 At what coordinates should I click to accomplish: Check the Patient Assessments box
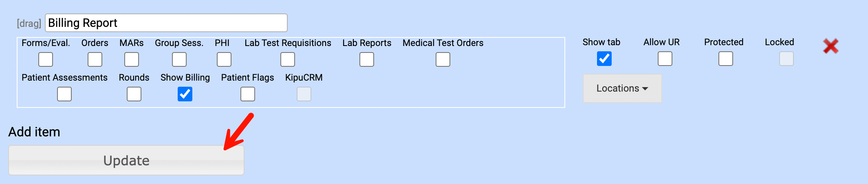64,94
